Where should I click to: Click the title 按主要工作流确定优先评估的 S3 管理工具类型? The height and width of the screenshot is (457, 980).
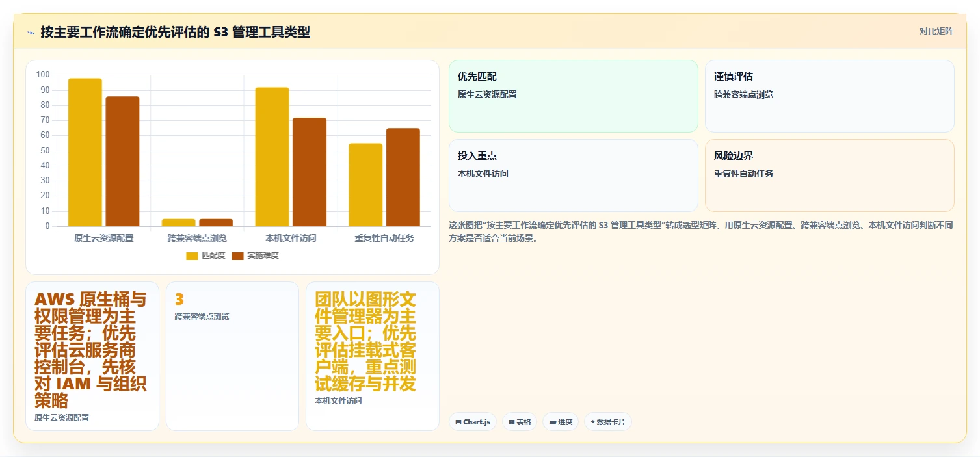[x=175, y=32]
